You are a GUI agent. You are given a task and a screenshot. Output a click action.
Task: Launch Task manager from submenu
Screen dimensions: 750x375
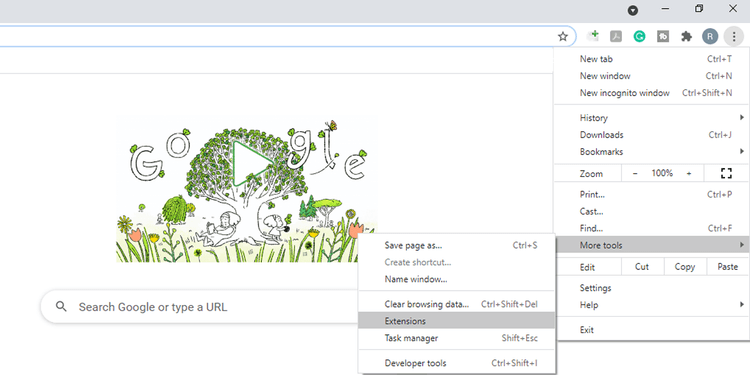pos(457,338)
